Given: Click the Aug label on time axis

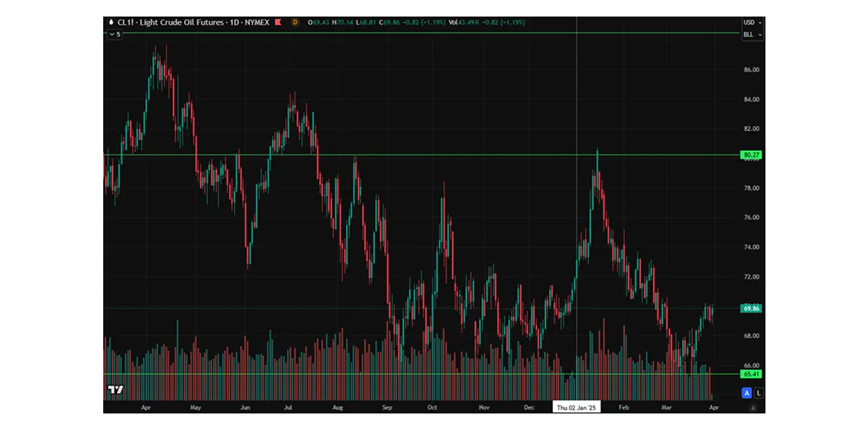Looking at the screenshot, I should click(338, 408).
